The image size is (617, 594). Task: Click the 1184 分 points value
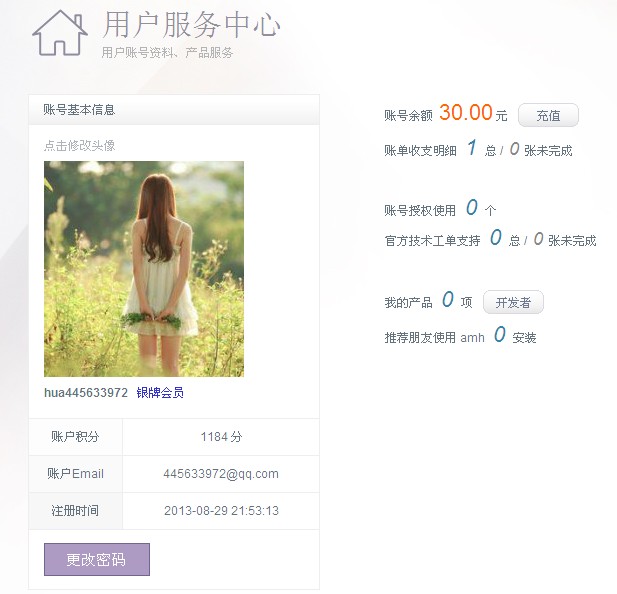click(x=221, y=437)
